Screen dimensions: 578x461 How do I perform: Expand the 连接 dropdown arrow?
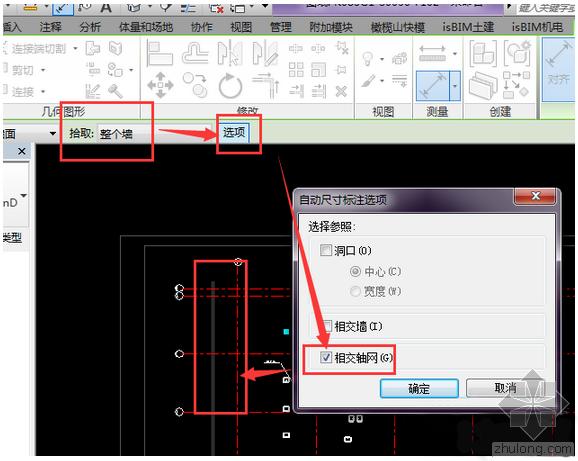[43, 91]
